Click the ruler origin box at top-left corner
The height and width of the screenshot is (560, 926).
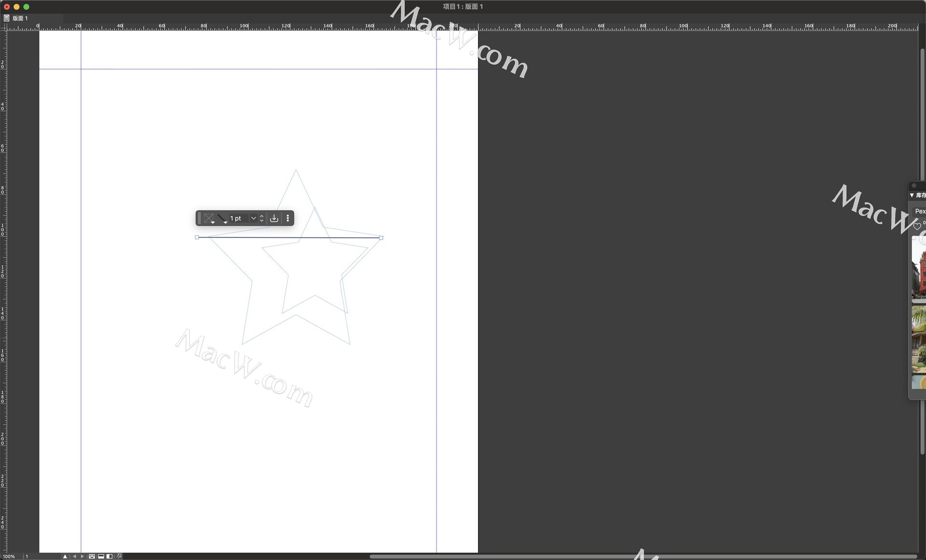[3, 27]
